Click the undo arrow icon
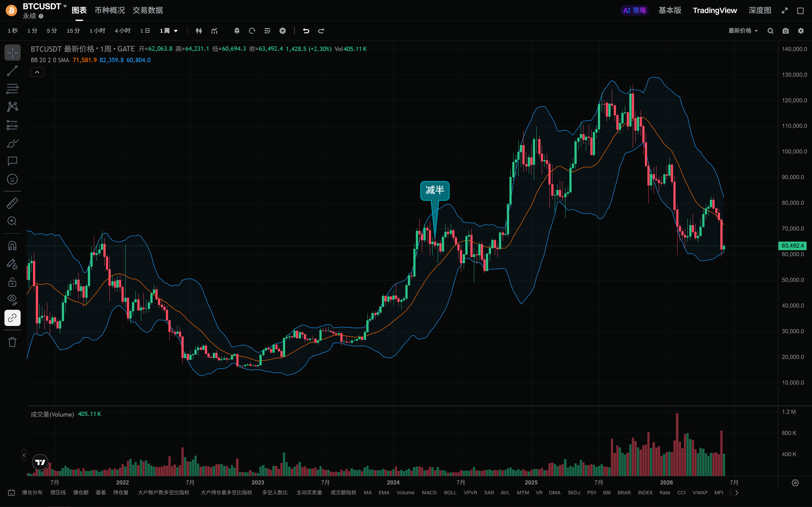 pos(306,31)
